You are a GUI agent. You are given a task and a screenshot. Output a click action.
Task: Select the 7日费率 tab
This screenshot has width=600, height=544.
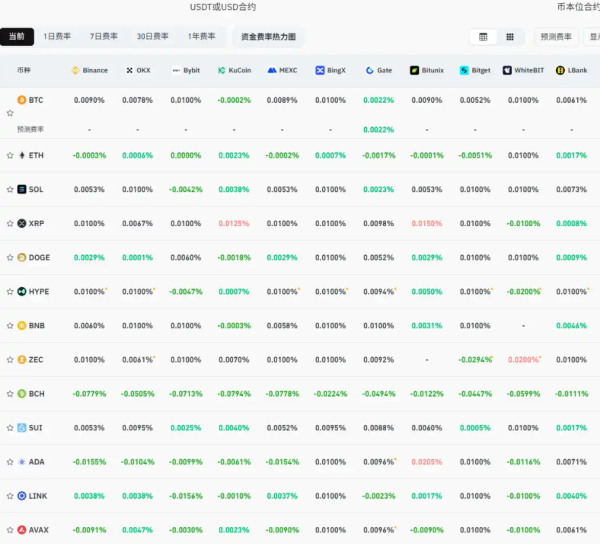(104, 37)
